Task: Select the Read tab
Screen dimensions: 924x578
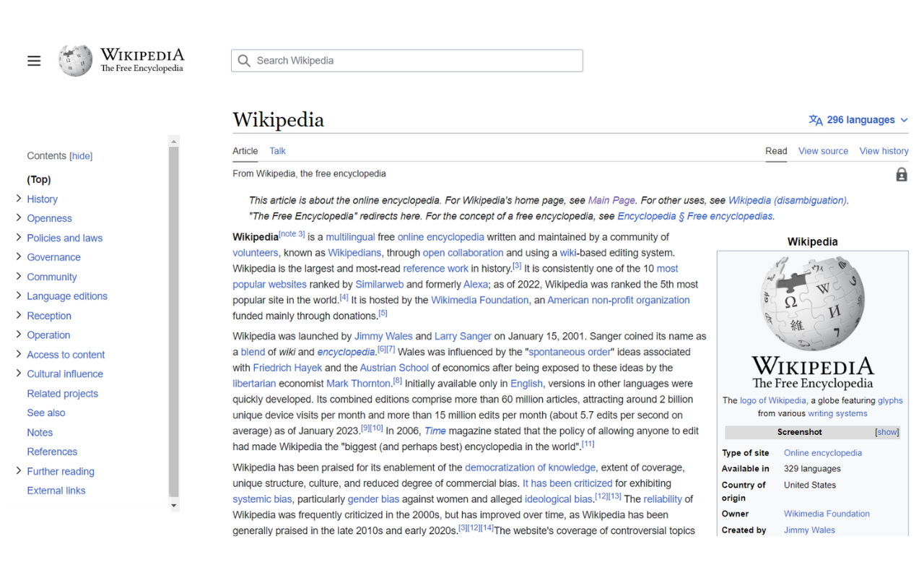Action: coord(776,151)
